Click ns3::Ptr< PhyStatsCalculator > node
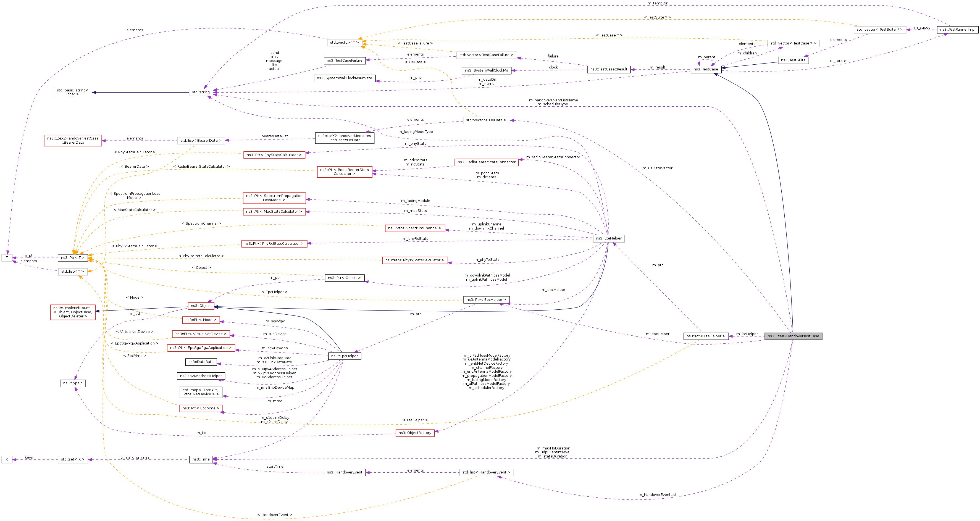The height and width of the screenshot is (521, 980). (274, 155)
